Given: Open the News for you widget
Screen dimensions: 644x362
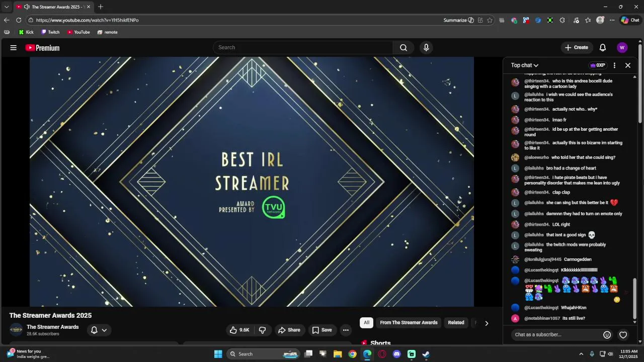Looking at the screenshot, I should [x=28, y=354].
